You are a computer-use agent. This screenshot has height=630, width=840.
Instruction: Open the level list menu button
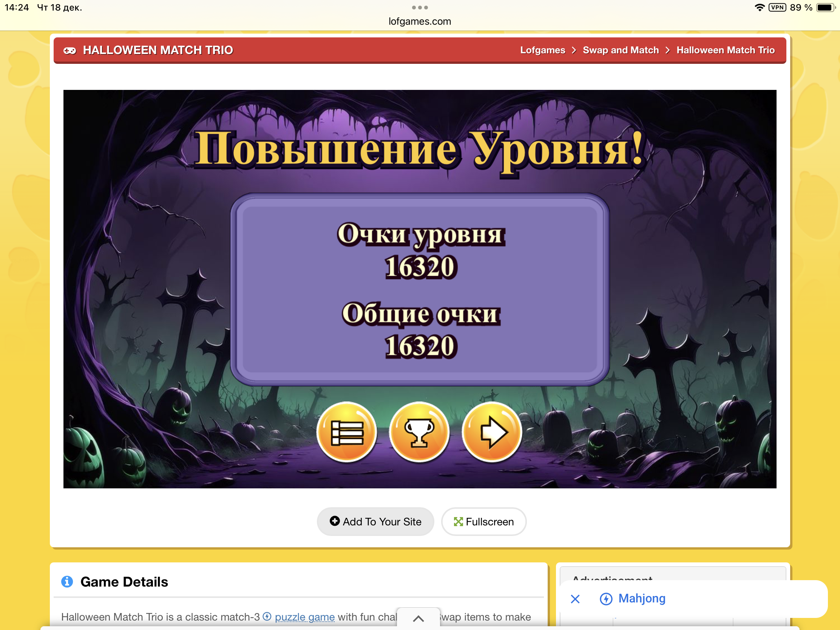click(x=347, y=432)
